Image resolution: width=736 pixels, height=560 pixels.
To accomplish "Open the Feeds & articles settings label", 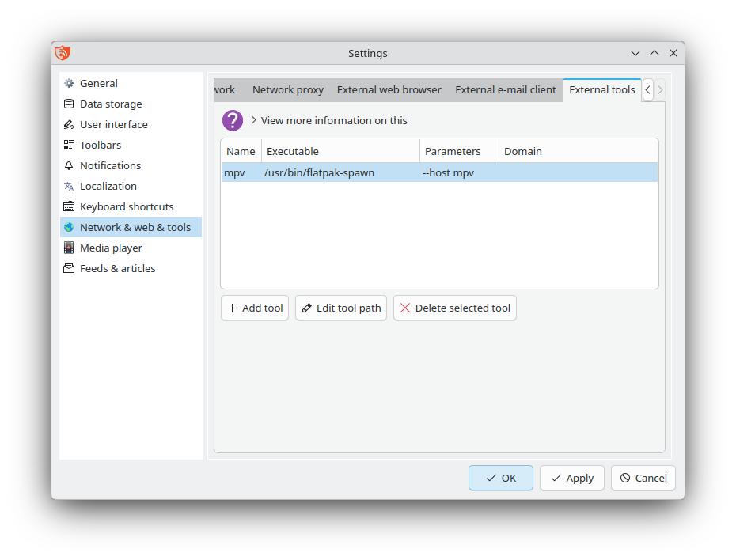I will coord(117,268).
